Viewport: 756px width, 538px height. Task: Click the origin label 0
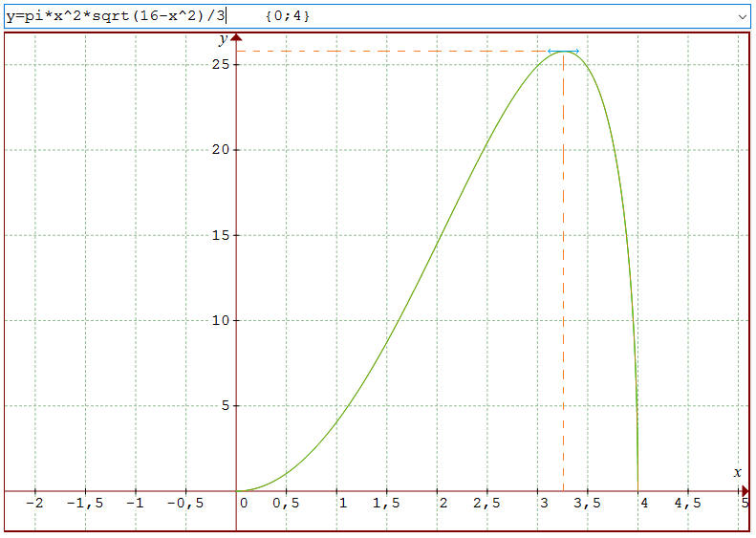245,503
